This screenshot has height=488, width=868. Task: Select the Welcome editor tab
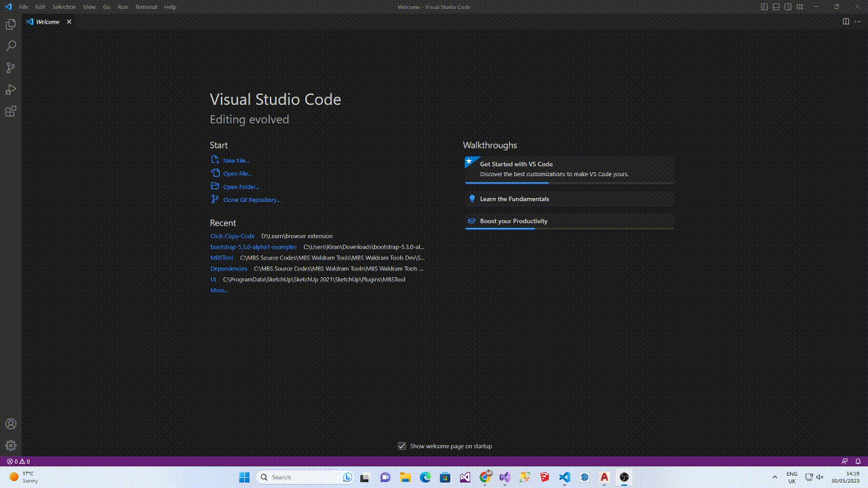[48, 22]
